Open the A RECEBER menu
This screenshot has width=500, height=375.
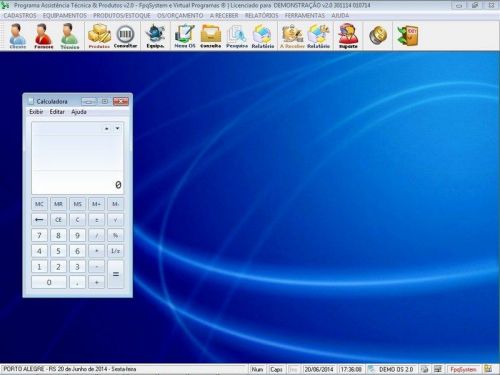click(224, 16)
